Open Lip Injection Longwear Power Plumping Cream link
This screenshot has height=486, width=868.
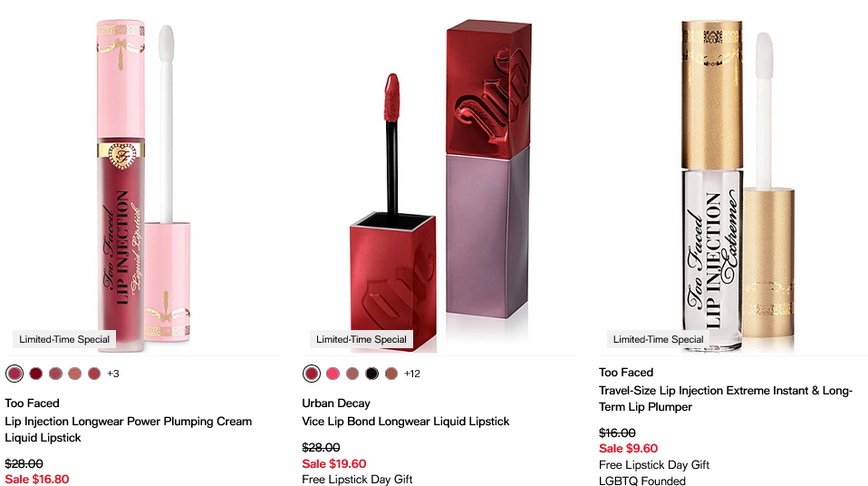pyautogui.click(x=129, y=430)
